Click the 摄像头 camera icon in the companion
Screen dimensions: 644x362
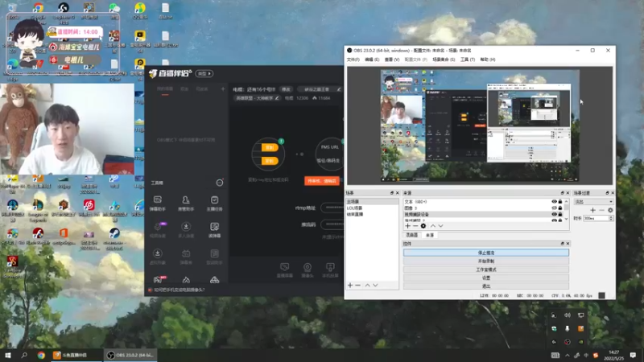(308, 270)
